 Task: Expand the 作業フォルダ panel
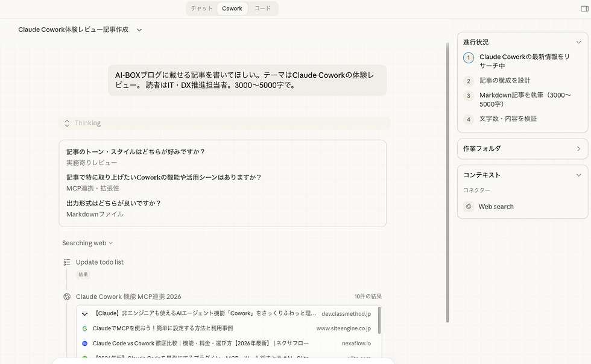(x=578, y=149)
